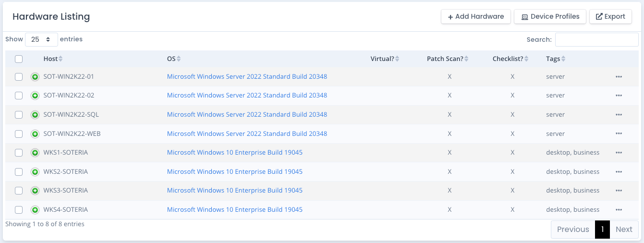Click green plus icon beside WKS2-SOTERIA
Screen dimensions: 644x243
(x=35, y=172)
